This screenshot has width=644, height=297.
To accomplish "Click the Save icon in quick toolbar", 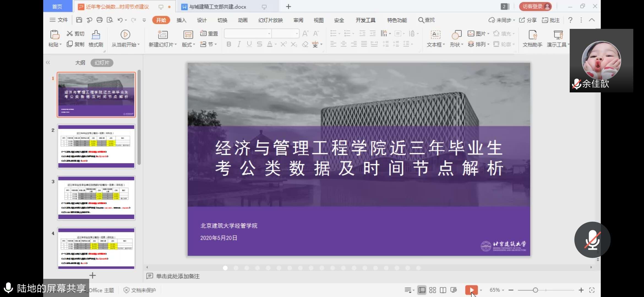I will click(79, 20).
